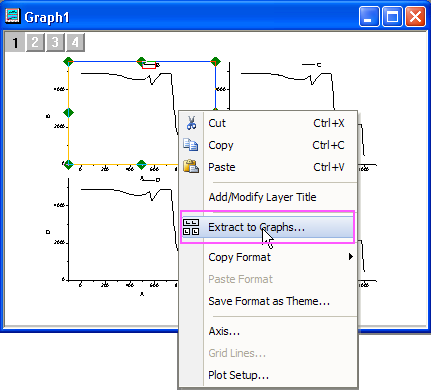Screen dimensions: 431x390
Task: Expand the Copy Format submenu arrow
Action: point(351,257)
